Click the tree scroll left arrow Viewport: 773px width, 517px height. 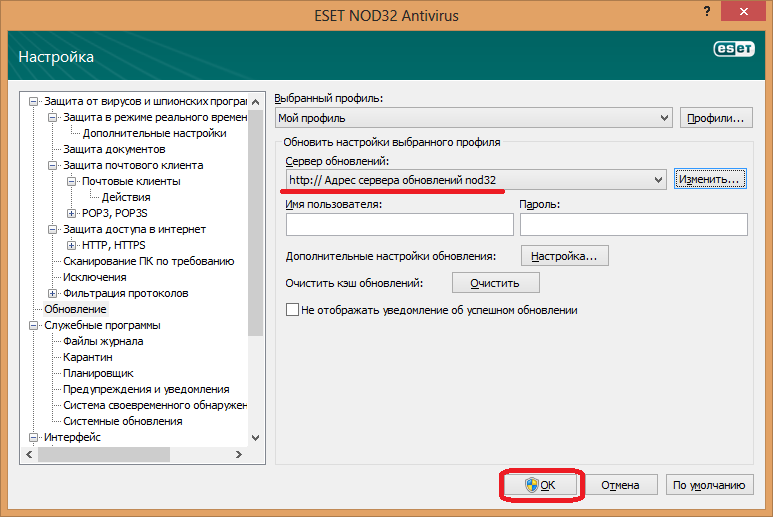(x=29, y=454)
